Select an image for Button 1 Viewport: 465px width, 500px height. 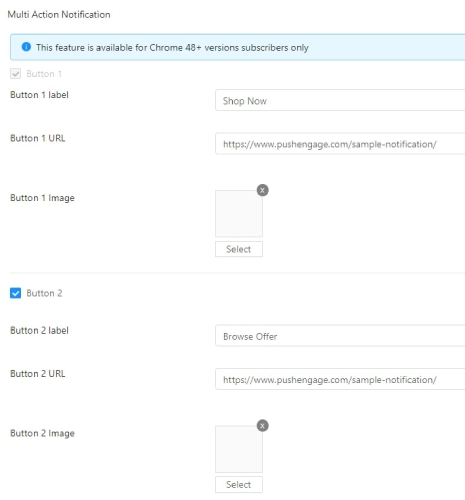click(239, 249)
